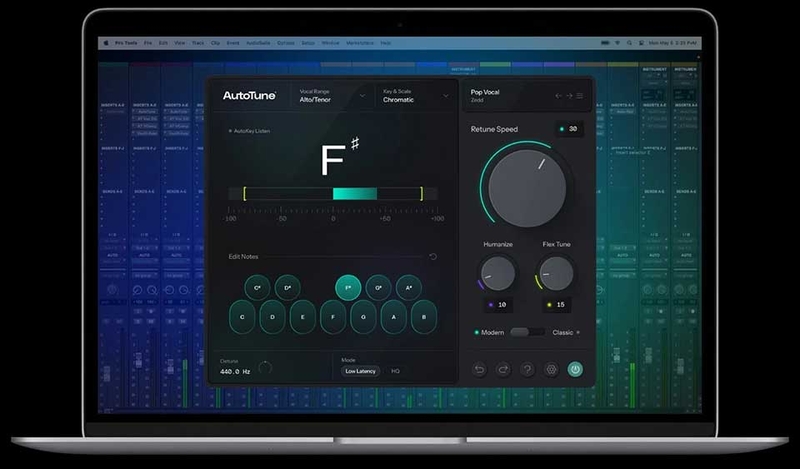Screen dimensions: 800x469
Task: Toggle AutoKey Listen
Action: (249, 131)
